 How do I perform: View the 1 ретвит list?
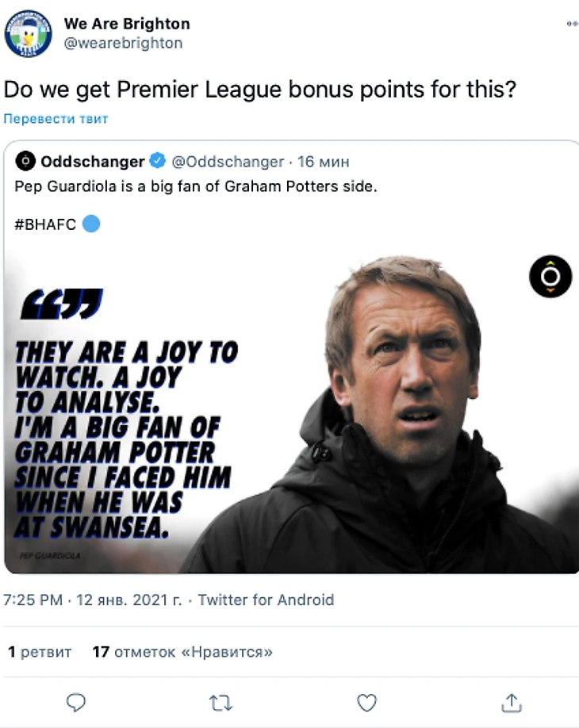coord(40,652)
